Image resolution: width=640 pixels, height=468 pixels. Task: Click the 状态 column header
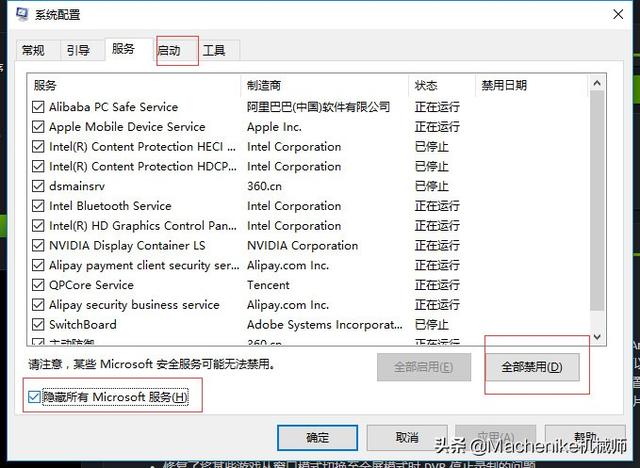[x=442, y=85]
